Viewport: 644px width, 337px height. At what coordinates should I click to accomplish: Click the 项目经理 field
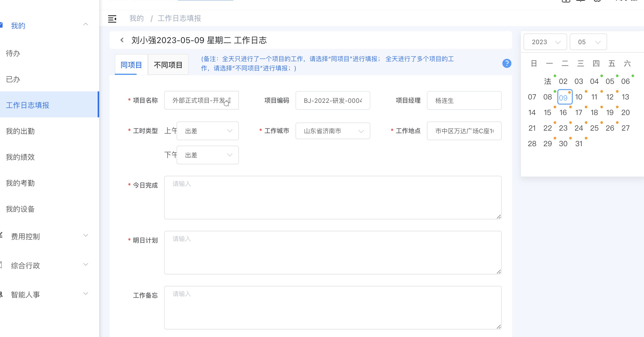click(x=464, y=100)
